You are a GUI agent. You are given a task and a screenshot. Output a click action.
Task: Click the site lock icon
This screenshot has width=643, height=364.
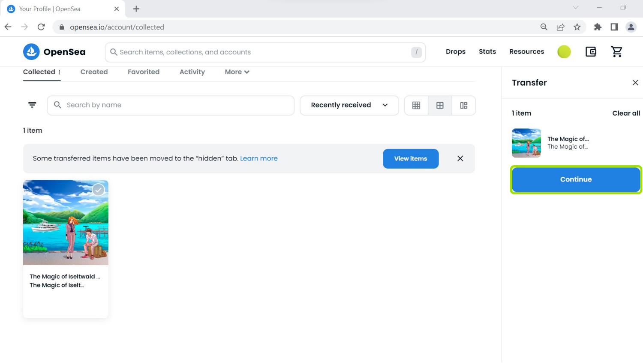[x=62, y=27]
